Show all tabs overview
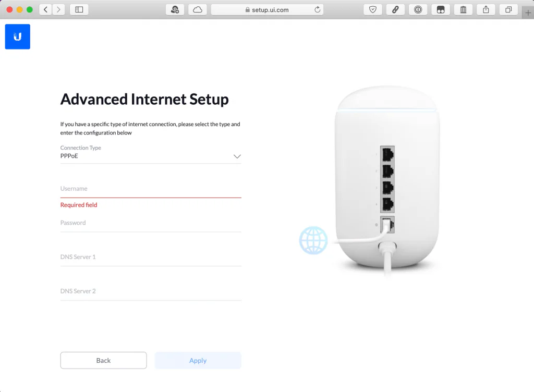534x392 pixels. [x=508, y=9]
